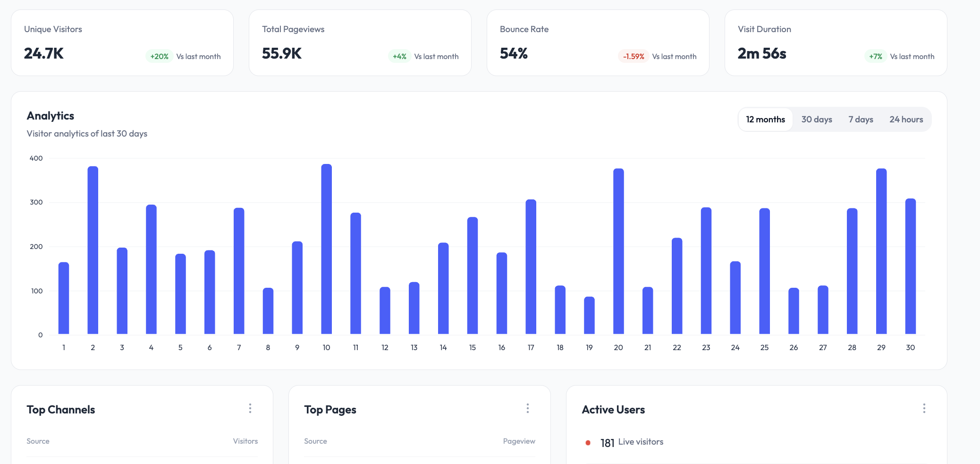The height and width of the screenshot is (464, 980).
Task: Expand the Top Channels Source column header
Action: click(38, 441)
